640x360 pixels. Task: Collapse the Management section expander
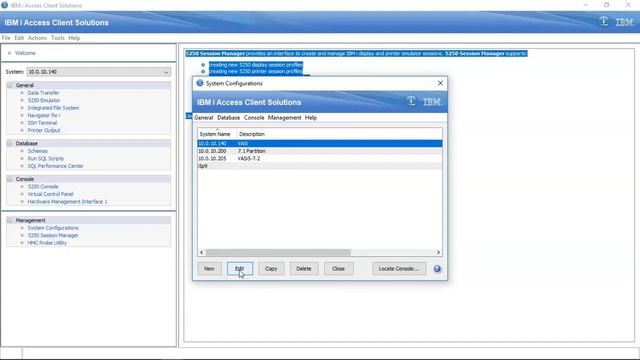coord(10,220)
